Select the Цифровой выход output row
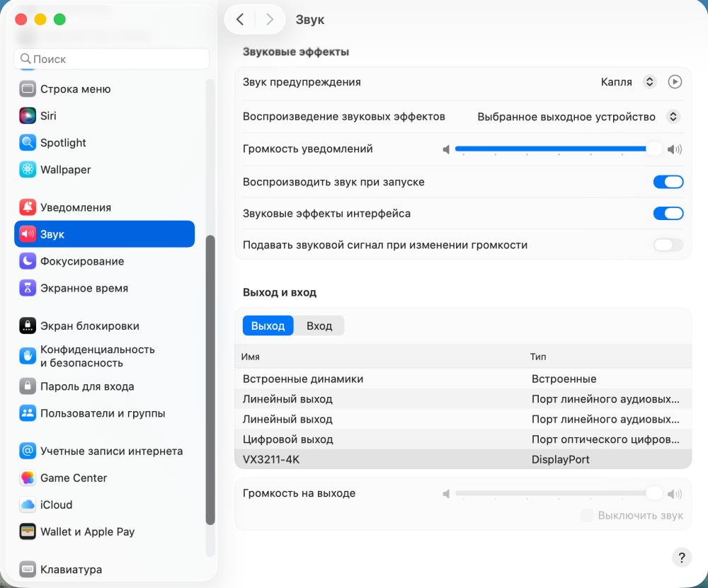Viewport: 708px width, 588px height. (x=463, y=439)
